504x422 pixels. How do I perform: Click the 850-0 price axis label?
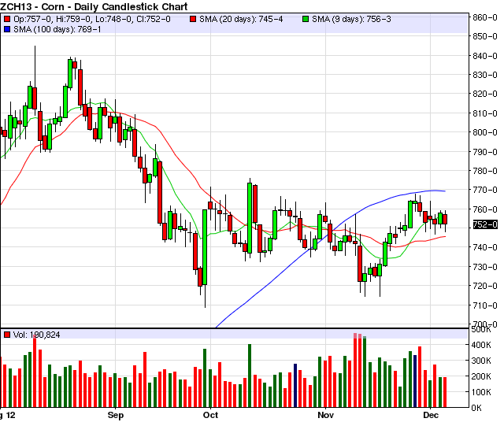tap(485, 37)
